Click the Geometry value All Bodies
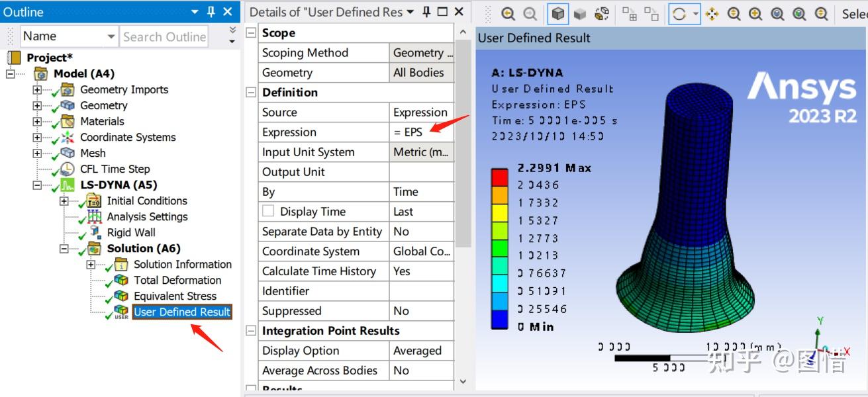The image size is (868, 397). point(422,72)
